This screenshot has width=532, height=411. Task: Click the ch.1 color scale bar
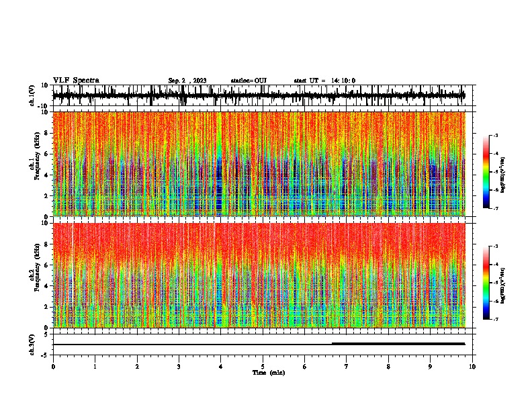point(486,172)
